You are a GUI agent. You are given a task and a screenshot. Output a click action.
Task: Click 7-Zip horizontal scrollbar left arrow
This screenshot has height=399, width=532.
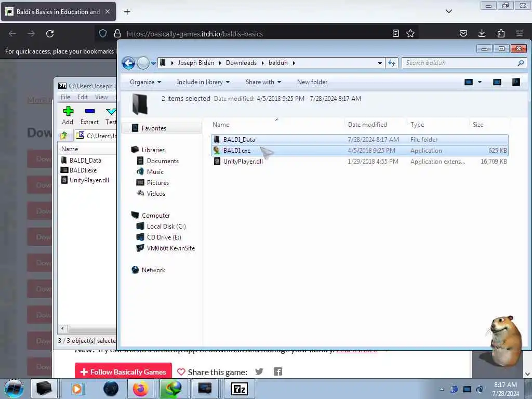62,328
